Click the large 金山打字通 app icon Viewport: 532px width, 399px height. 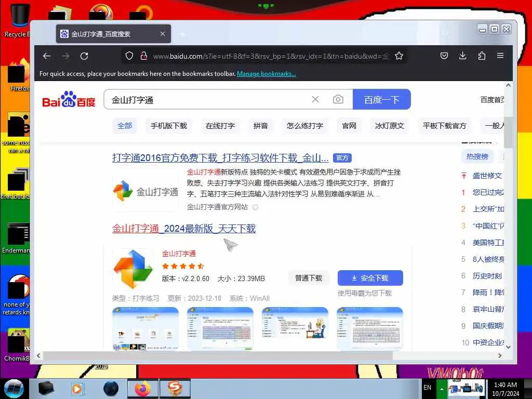tap(133, 269)
